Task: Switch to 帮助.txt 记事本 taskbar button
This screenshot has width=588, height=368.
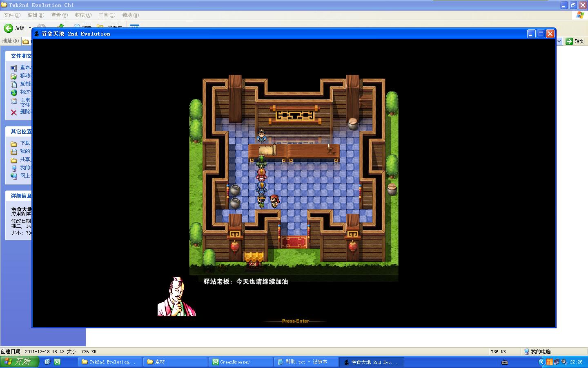Action: click(x=306, y=362)
